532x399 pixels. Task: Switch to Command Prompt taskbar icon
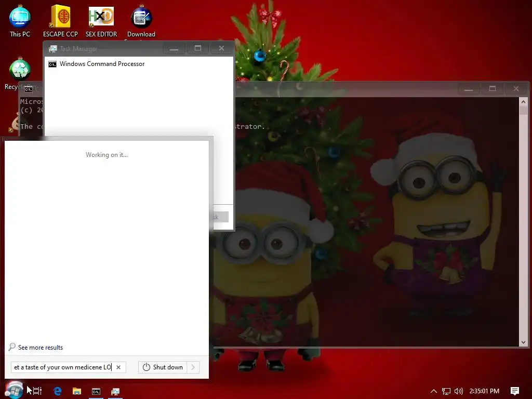pyautogui.click(x=96, y=391)
